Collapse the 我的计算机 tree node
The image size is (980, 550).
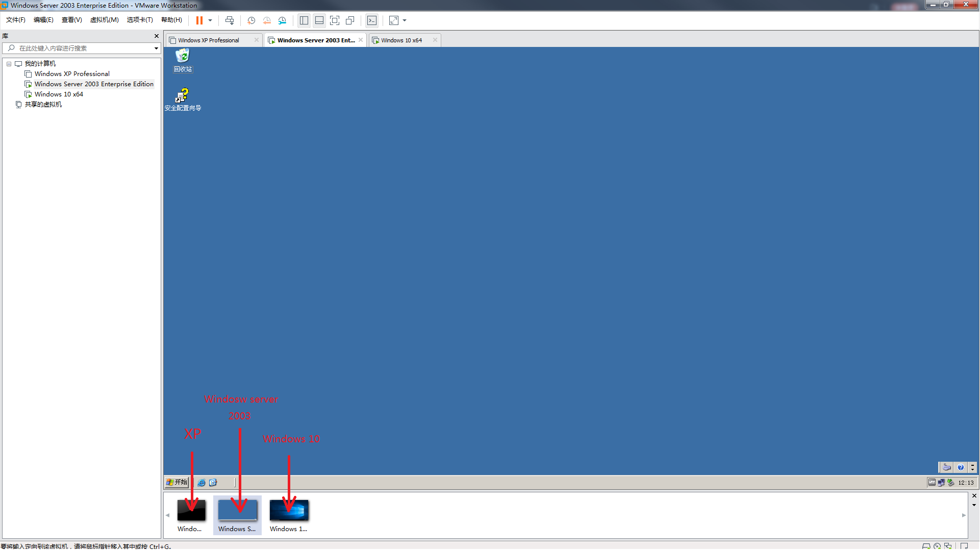[9, 64]
